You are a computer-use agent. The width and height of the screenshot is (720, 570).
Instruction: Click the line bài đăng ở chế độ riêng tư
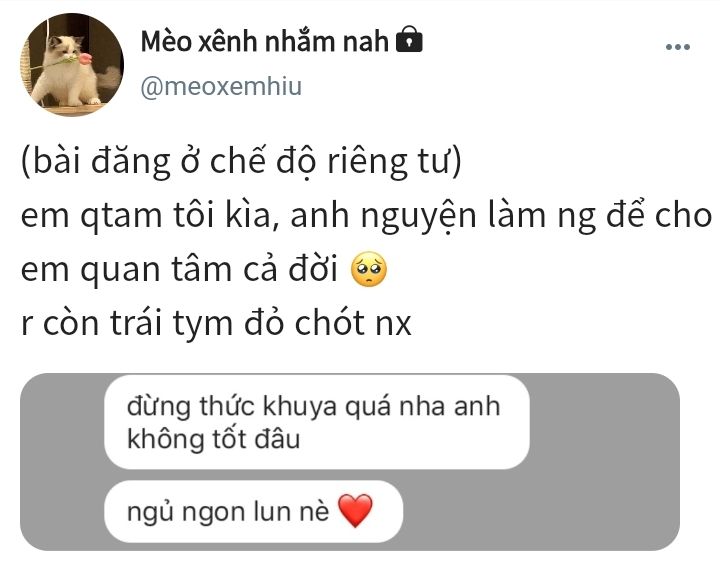[x=241, y=162]
